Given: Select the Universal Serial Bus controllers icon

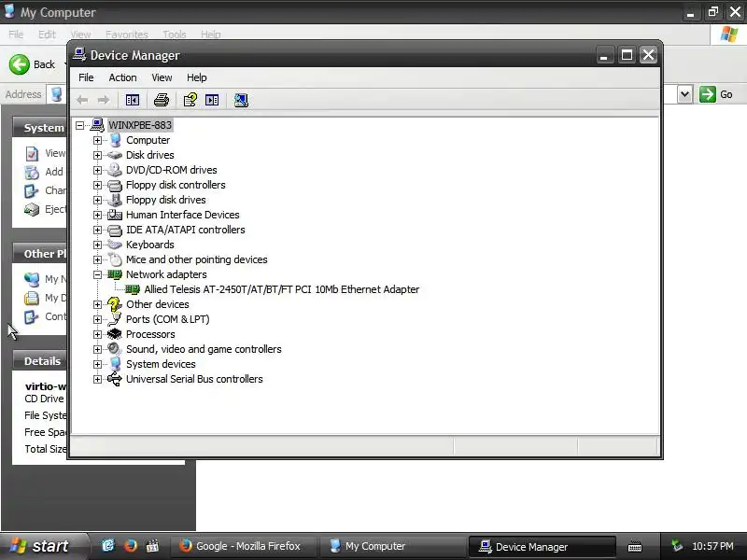Looking at the screenshot, I should (x=114, y=379).
